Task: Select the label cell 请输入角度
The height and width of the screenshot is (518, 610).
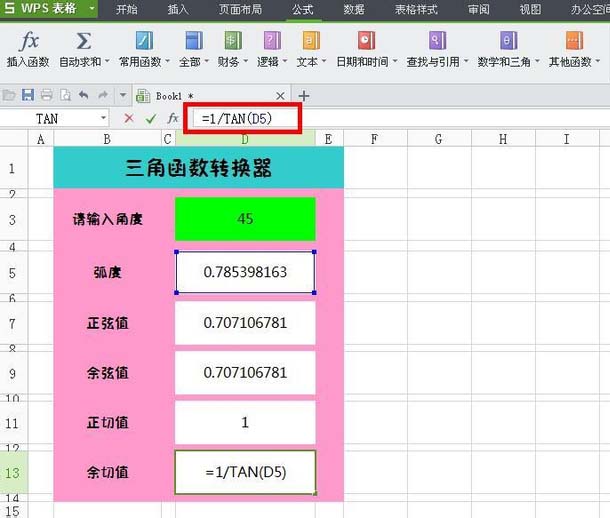Action: point(107,219)
